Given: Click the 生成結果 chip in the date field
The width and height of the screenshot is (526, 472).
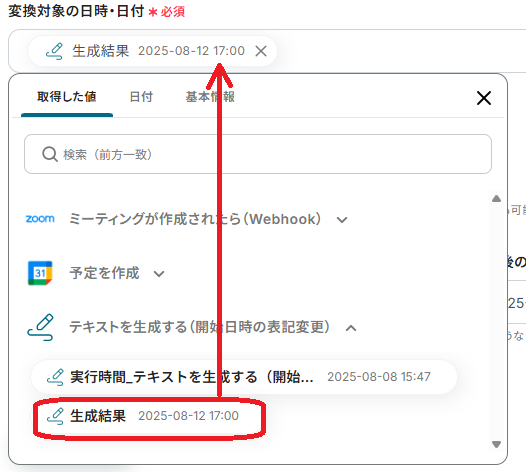Looking at the screenshot, I should pyautogui.click(x=152, y=51).
